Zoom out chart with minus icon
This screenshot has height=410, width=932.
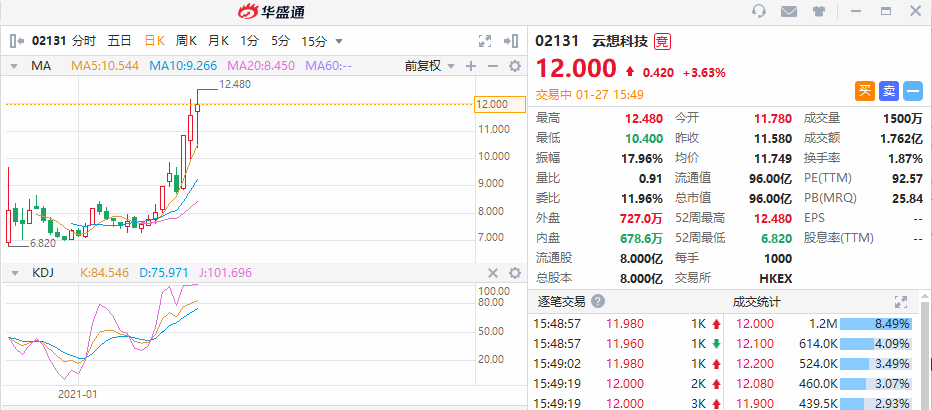[x=493, y=66]
